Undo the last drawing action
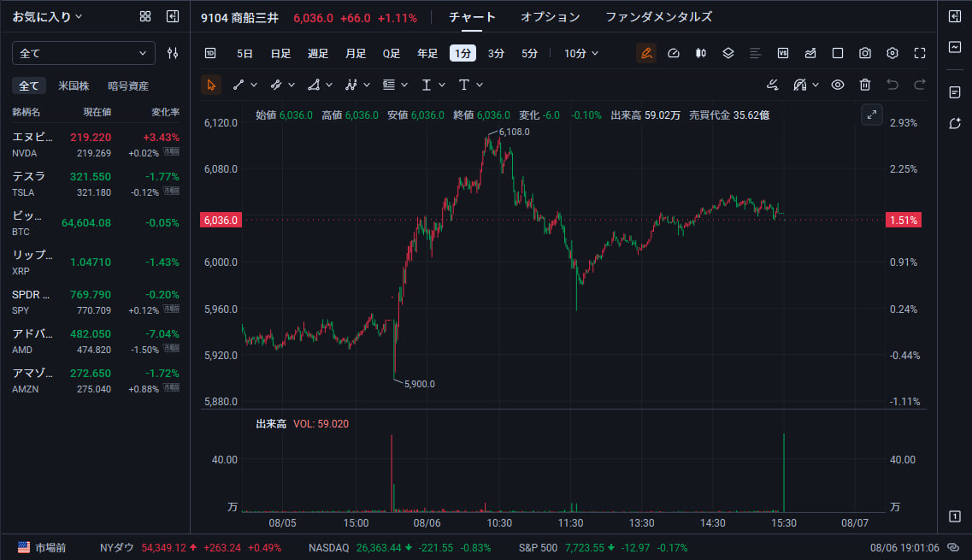The height and width of the screenshot is (560, 972). click(892, 85)
